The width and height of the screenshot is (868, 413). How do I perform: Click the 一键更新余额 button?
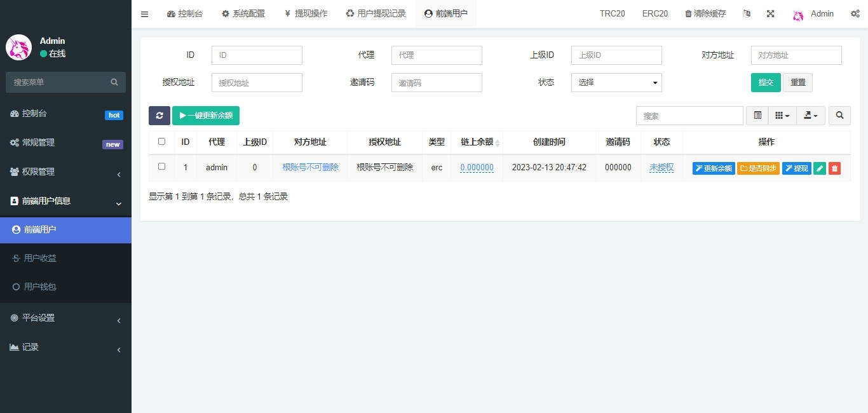tap(205, 116)
